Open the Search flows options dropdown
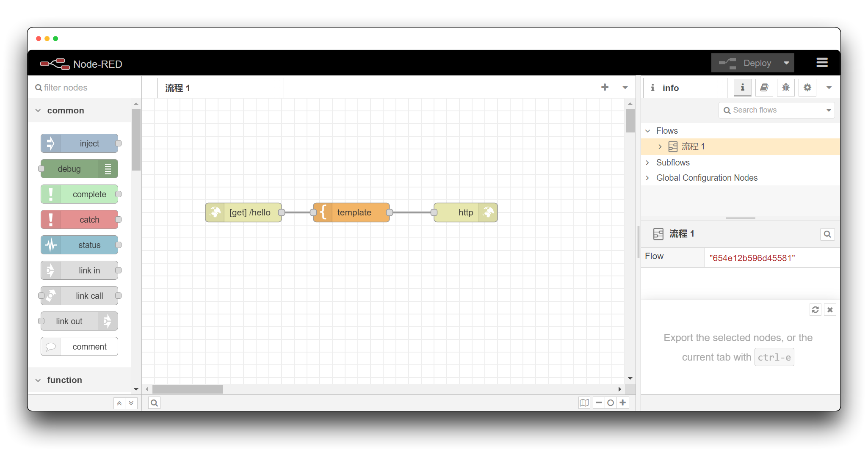The width and height of the screenshot is (868, 452). click(x=829, y=110)
